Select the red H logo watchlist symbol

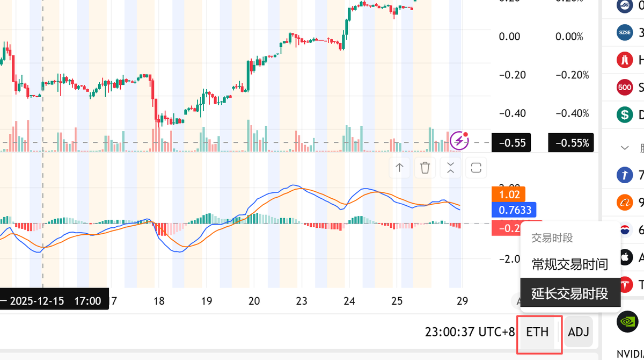click(x=625, y=60)
